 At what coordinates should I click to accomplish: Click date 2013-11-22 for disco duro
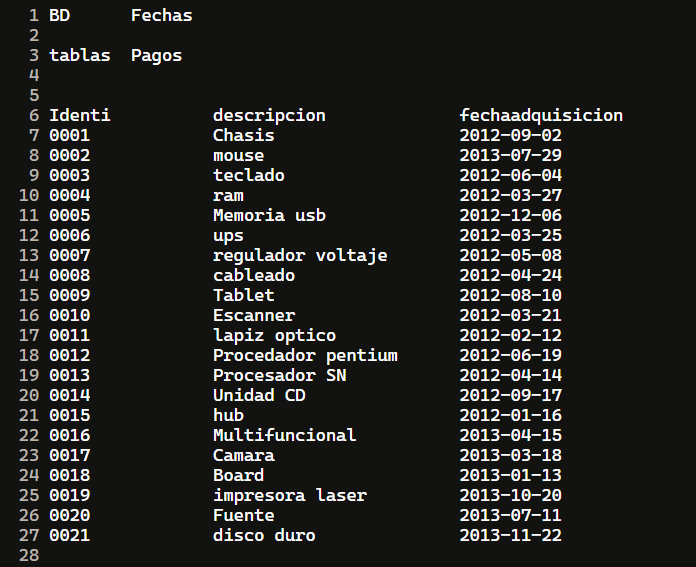click(510, 535)
